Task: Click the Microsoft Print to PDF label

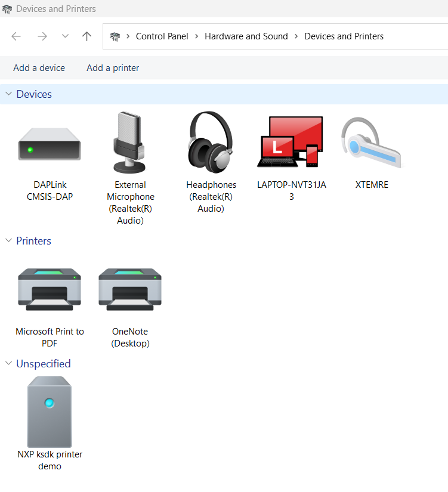Action: click(50, 338)
